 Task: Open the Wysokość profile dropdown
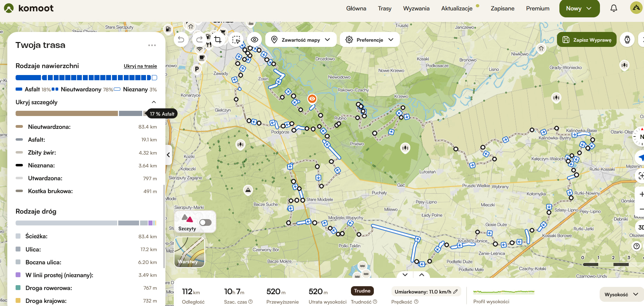tap(621, 295)
